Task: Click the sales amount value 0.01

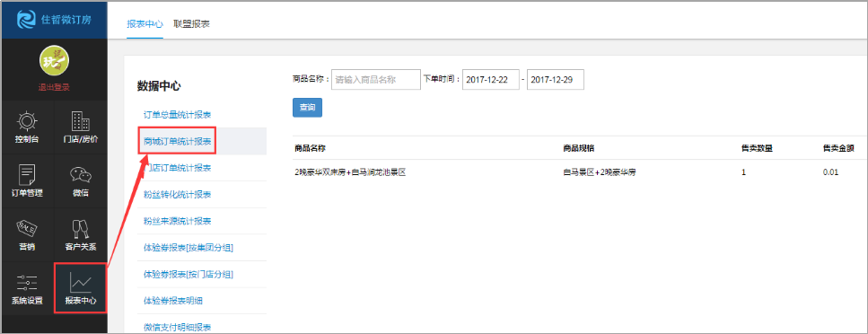Action: pos(831,172)
